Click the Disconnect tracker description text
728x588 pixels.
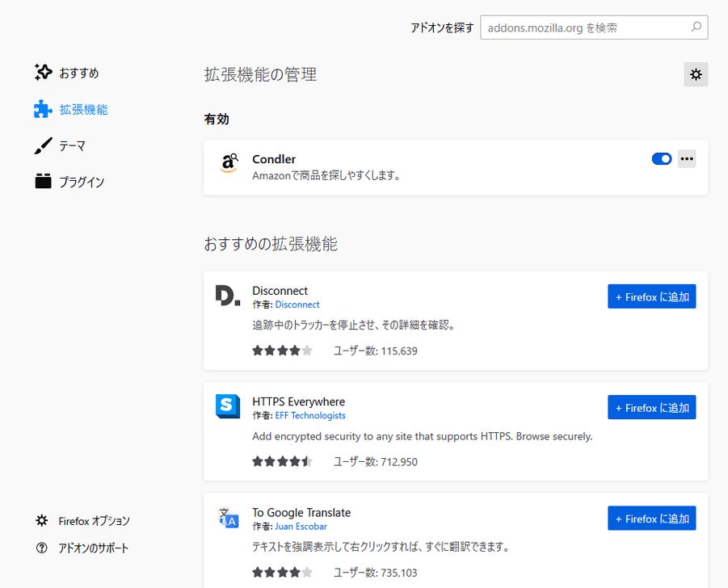coord(355,325)
